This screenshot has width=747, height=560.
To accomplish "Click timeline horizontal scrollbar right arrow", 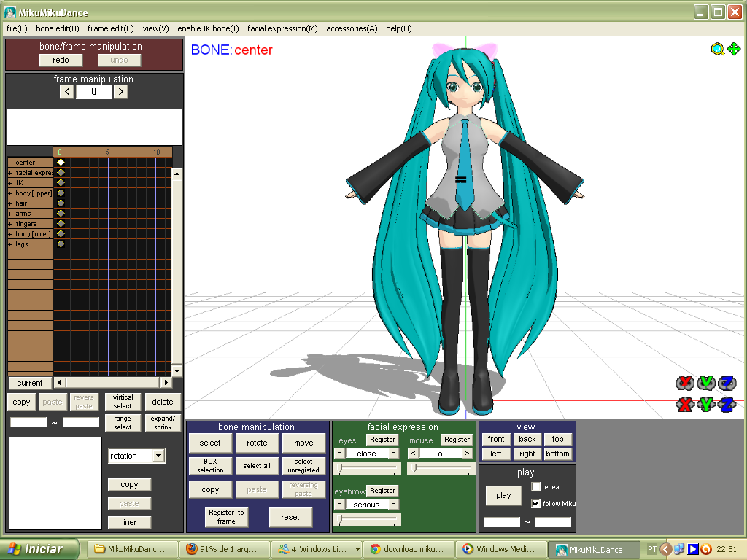I will pyautogui.click(x=166, y=382).
